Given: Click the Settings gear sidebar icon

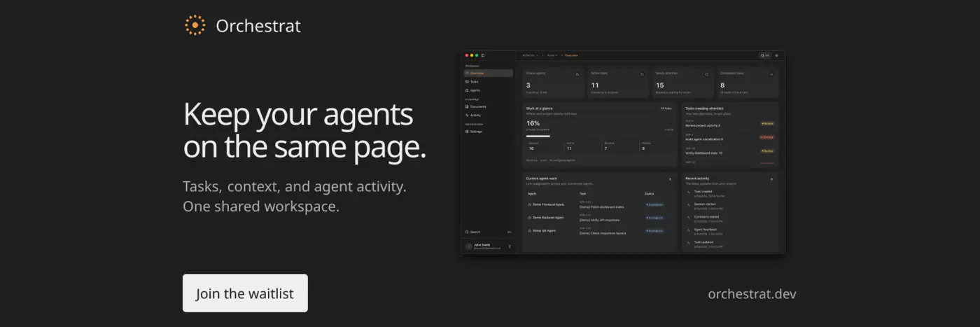Looking at the screenshot, I should pyautogui.click(x=467, y=132).
